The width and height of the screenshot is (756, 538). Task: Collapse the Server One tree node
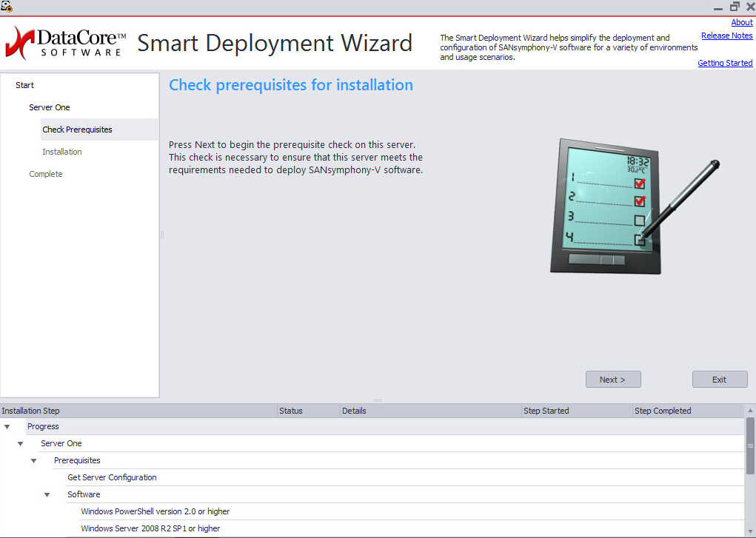coord(20,443)
